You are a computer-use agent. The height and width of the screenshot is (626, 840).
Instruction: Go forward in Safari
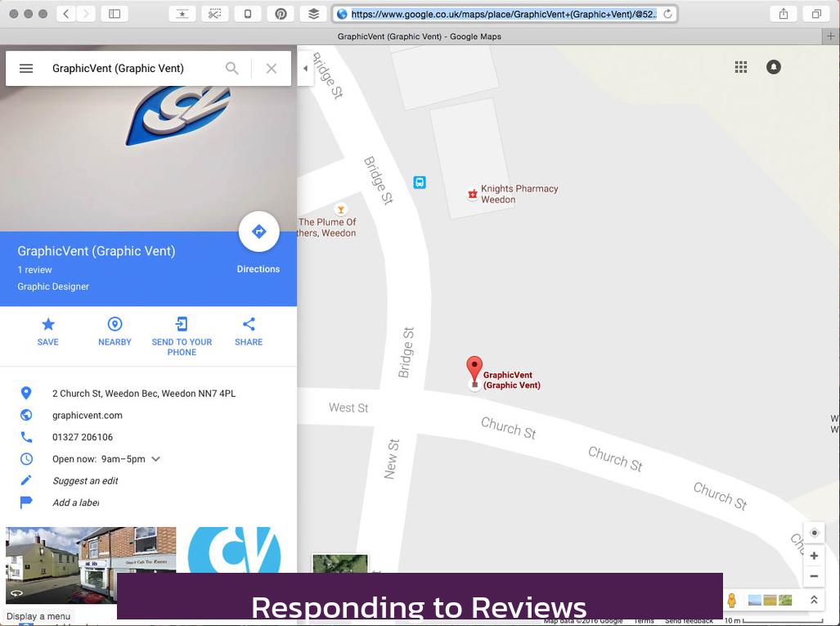(x=86, y=14)
